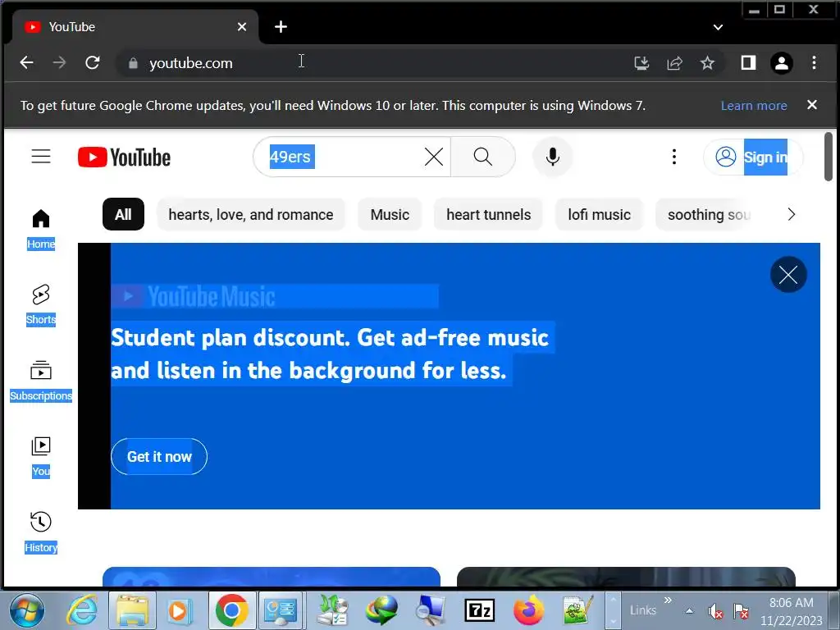This screenshot has height=630, width=840.
Task: Open Action Center flag icon
Action: tap(741, 610)
